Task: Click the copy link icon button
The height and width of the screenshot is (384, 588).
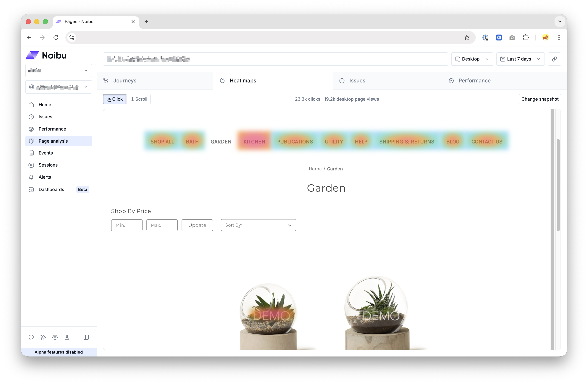Action: coord(554,59)
